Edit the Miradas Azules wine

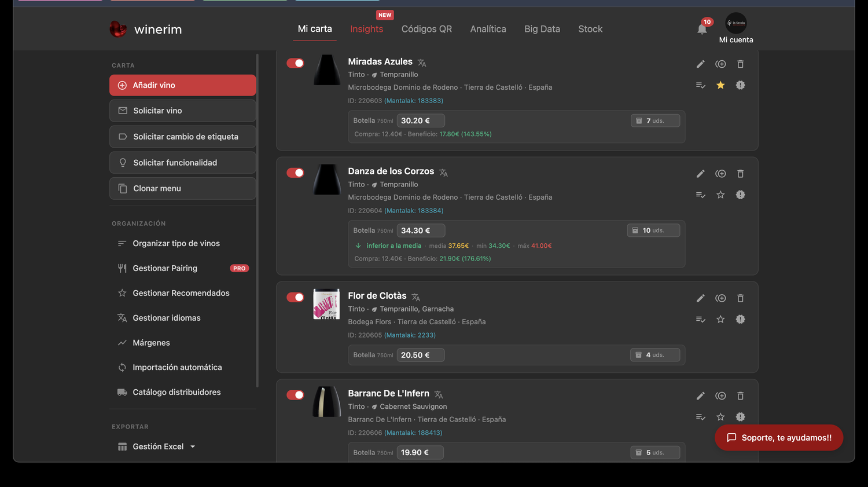pos(701,64)
